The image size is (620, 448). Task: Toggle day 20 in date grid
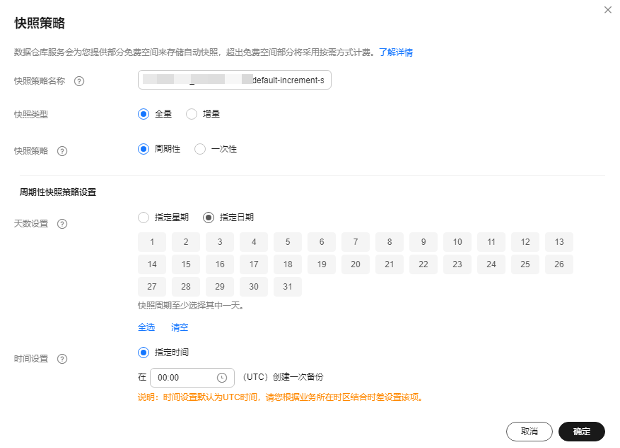tap(355, 265)
